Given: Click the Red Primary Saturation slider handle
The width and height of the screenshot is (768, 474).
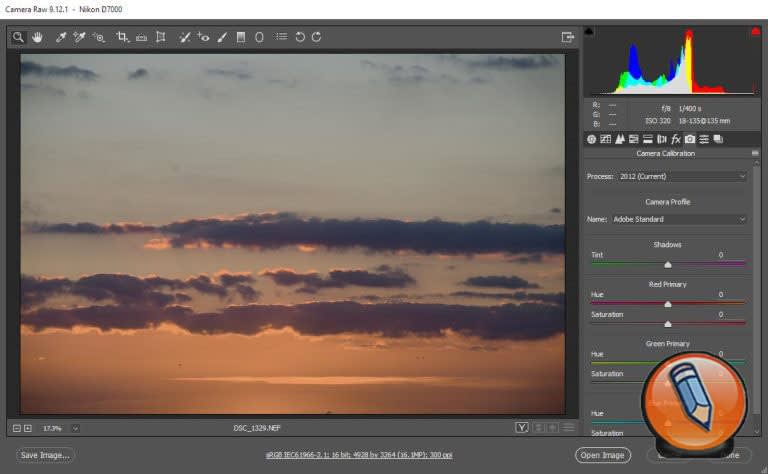Looking at the screenshot, I should click(x=668, y=324).
